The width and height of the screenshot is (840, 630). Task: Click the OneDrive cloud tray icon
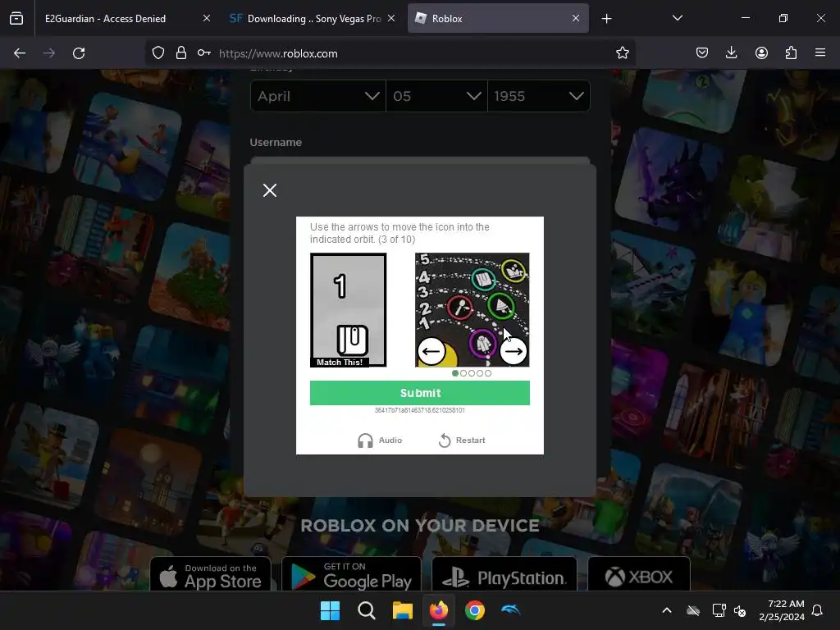click(693, 610)
